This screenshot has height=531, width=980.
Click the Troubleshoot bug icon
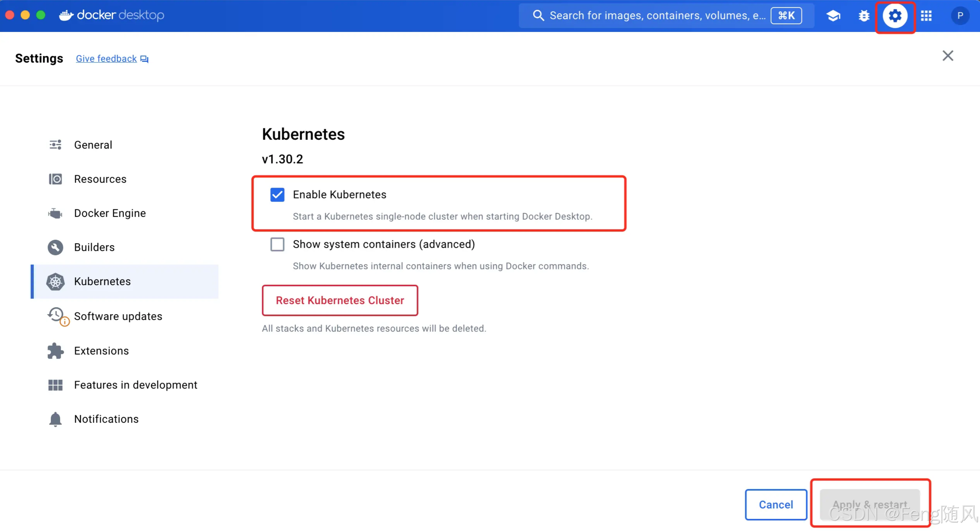(x=864, y=16)
